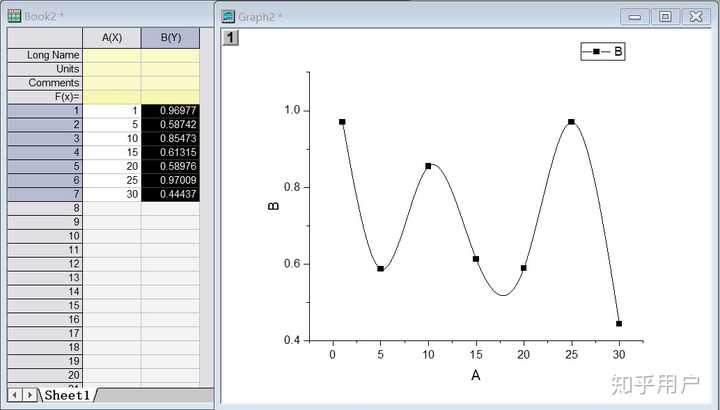Minimize the Graph2 window
This screenshot has width=720, height=410.
coord(635,17)
